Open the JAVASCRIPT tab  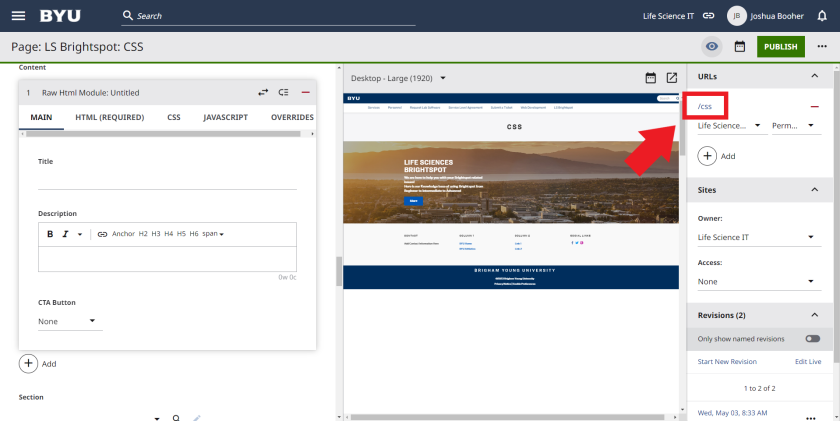pos(225,117)
